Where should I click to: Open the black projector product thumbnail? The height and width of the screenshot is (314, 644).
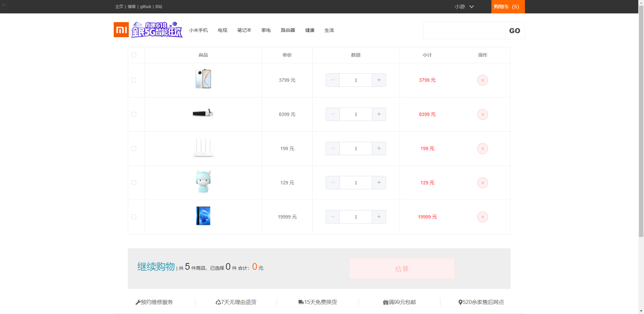(203, 113)
